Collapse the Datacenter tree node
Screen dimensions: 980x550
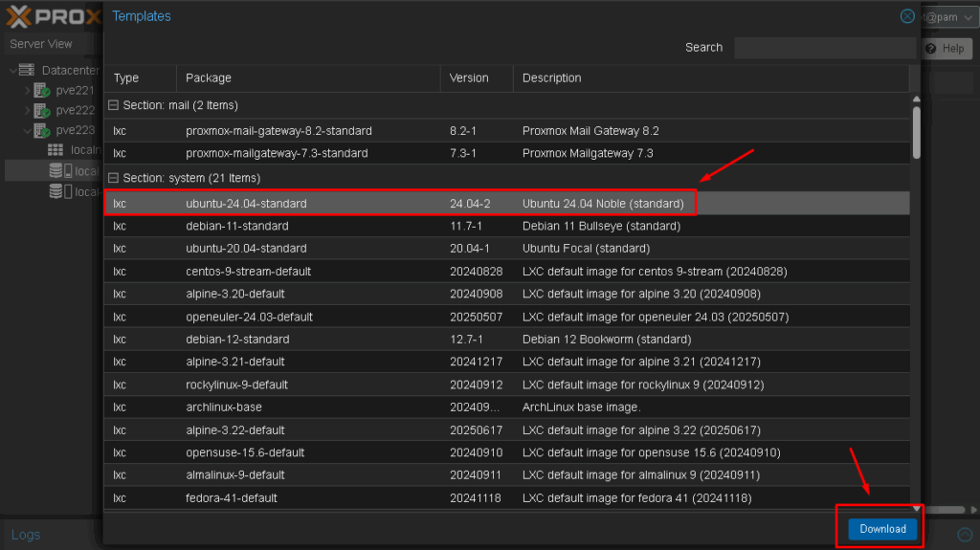click(x=12, y=70)
